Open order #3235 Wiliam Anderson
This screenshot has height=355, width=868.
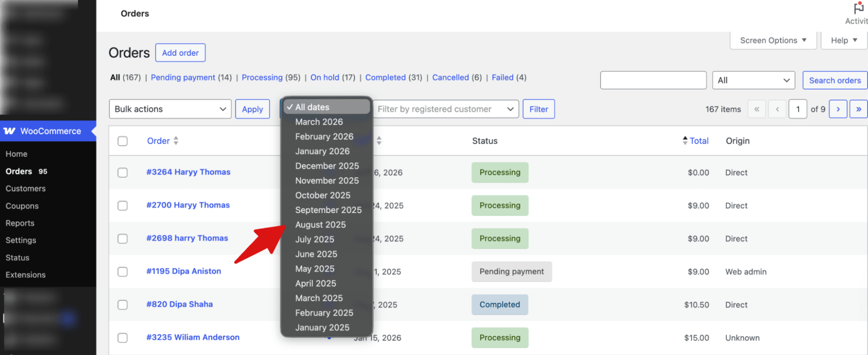click(193, 337)
